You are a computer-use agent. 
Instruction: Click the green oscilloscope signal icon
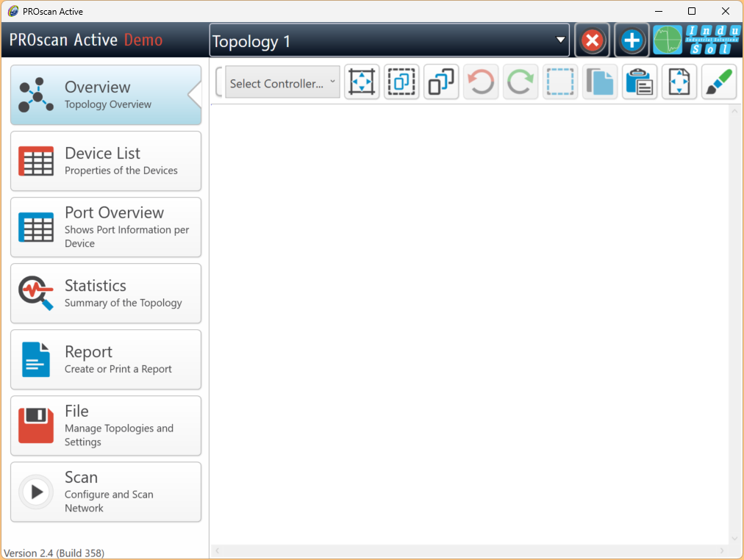tap(668, 40)
